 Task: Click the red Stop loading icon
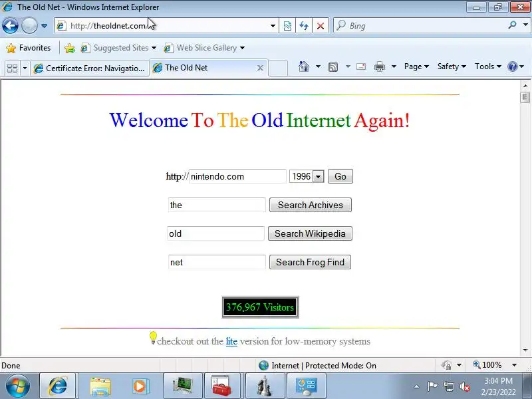click(x=321, y=26)
